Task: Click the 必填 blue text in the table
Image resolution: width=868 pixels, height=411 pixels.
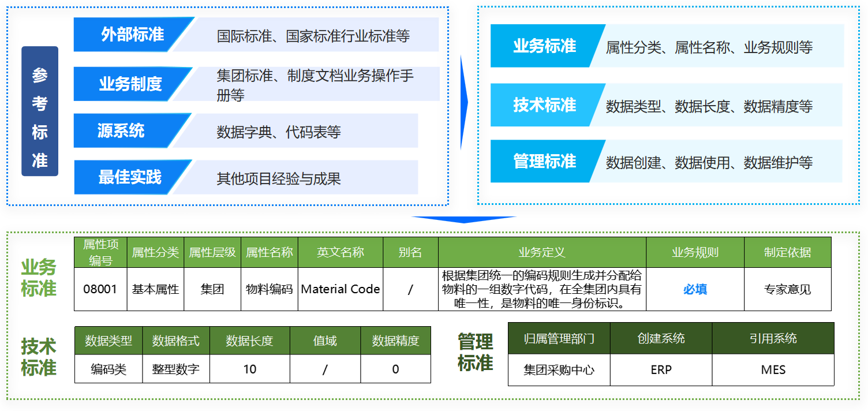Action: click(695, 289)
